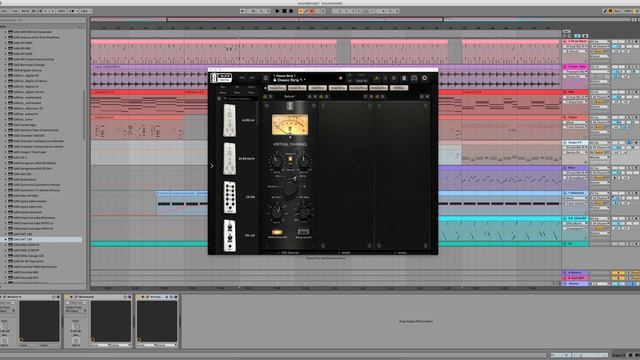Click the large console selector knob
Viewport: 640px width, 360px height.
coord(290,188)
